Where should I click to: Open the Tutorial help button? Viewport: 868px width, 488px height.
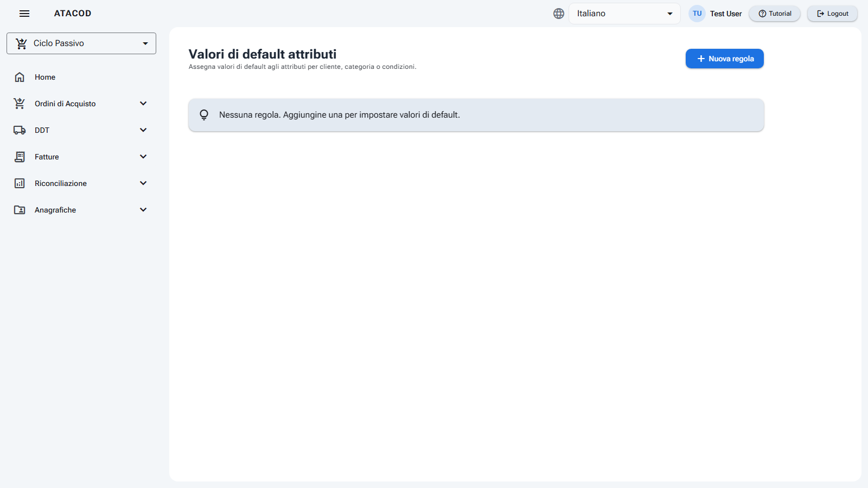pos(775,14)
